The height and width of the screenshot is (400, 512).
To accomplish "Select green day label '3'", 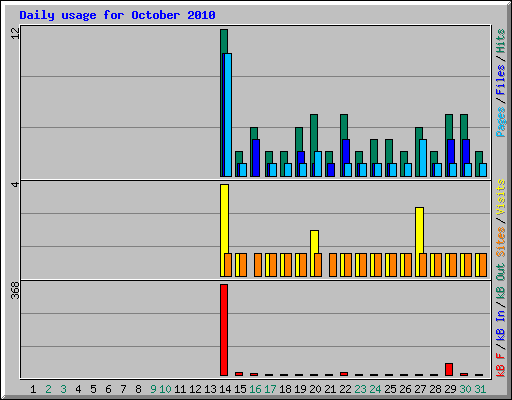I will point(63,389).
